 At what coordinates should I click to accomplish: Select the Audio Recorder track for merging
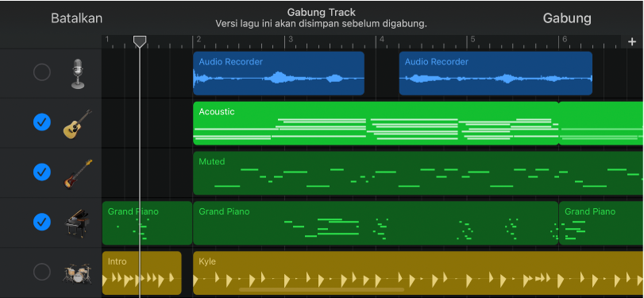pyautogui.click(x=42, y=72)
